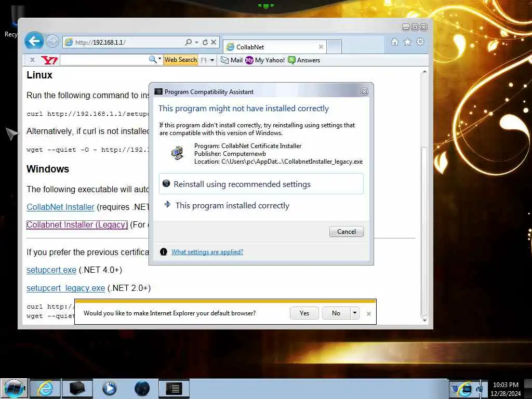The image size is (532, 399).
Task: Download setupcert.exe link
Action: coord(51,270)
